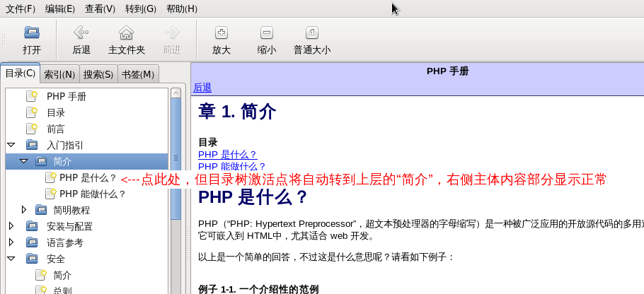Click the 后退 (Back) toolbar icon
The height and width of the screenshot is (294, 644).
[81, 33]
